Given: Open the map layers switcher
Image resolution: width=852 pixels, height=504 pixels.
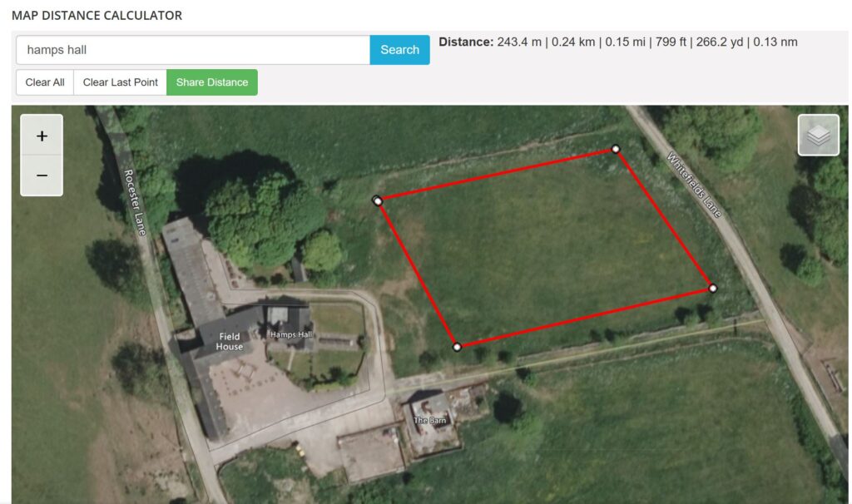Looking at the screenshot, I should (819, 136).
